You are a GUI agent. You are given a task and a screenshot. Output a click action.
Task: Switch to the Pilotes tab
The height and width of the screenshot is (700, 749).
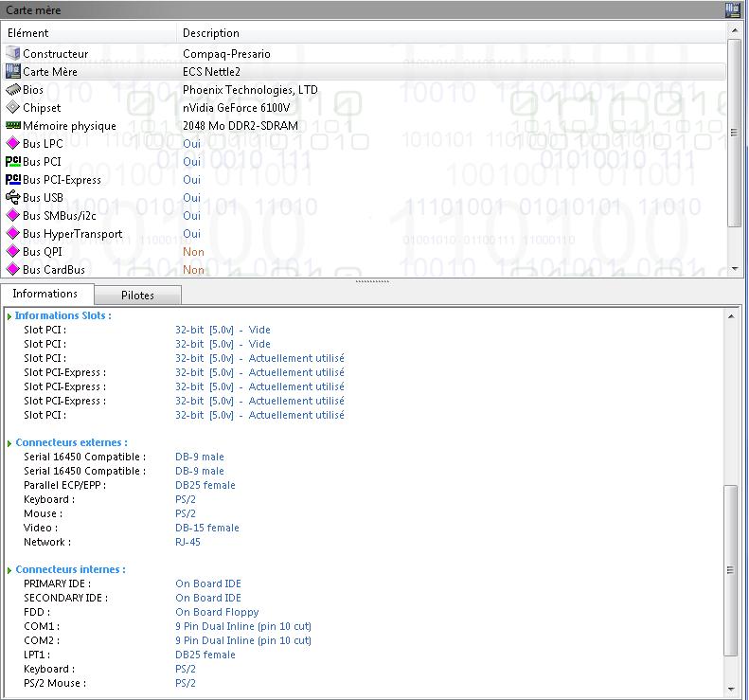click(x=137, y=296)
